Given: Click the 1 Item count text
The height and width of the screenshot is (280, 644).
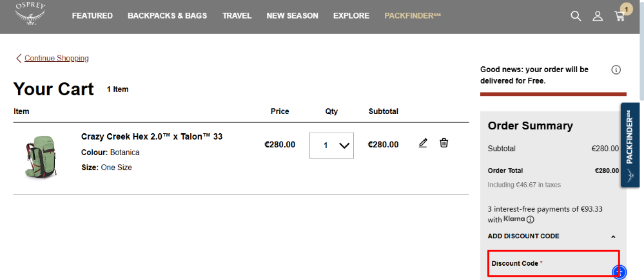Looking at the screenshot, I should (x=117, y=89).
